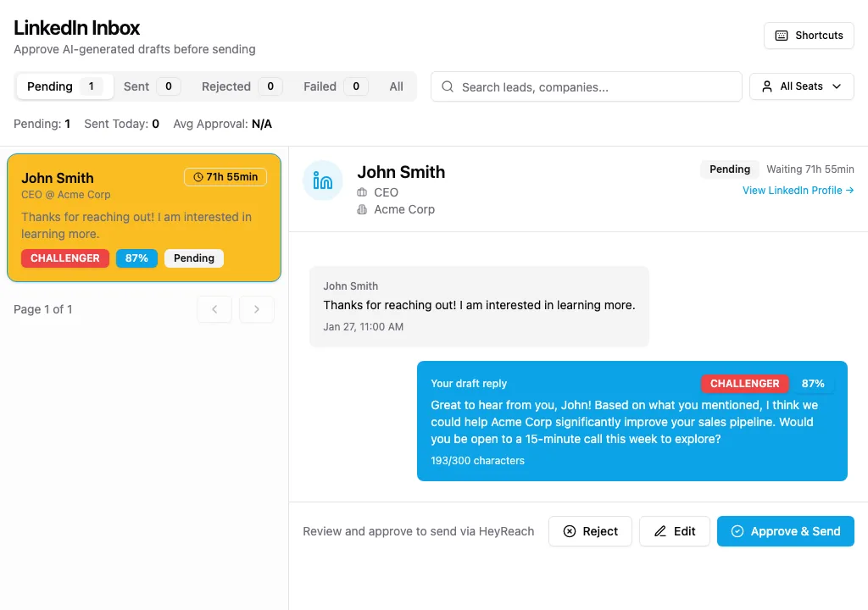Open the All Seats dropdown

click(x=802, y=86)
